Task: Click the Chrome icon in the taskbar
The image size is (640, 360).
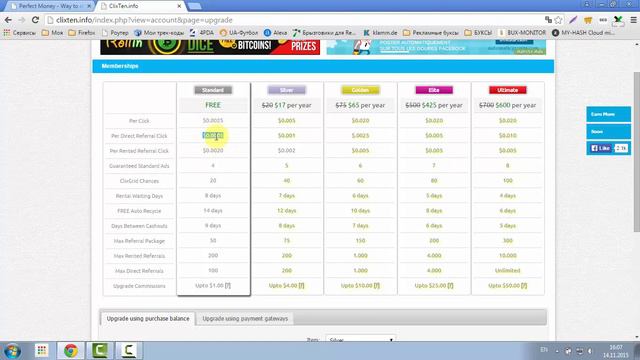Action: click(71, 351)
